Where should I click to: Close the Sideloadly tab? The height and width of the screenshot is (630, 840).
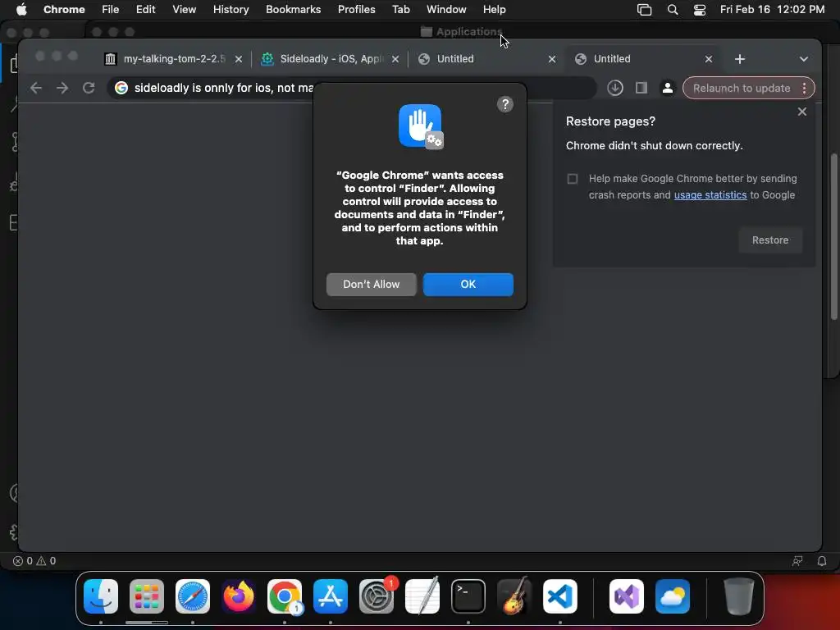coord(395,59)
